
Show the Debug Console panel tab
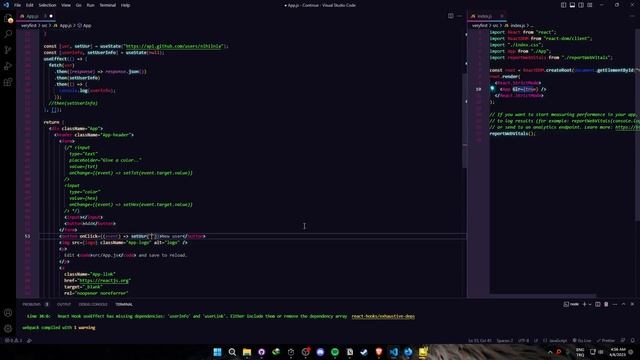click(x=93, y=304)
